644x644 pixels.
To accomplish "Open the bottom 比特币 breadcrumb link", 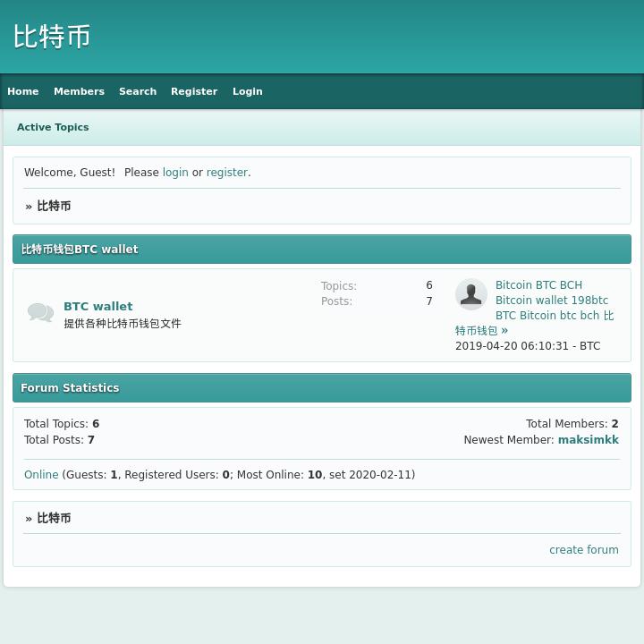I will [x=54, y=518].
